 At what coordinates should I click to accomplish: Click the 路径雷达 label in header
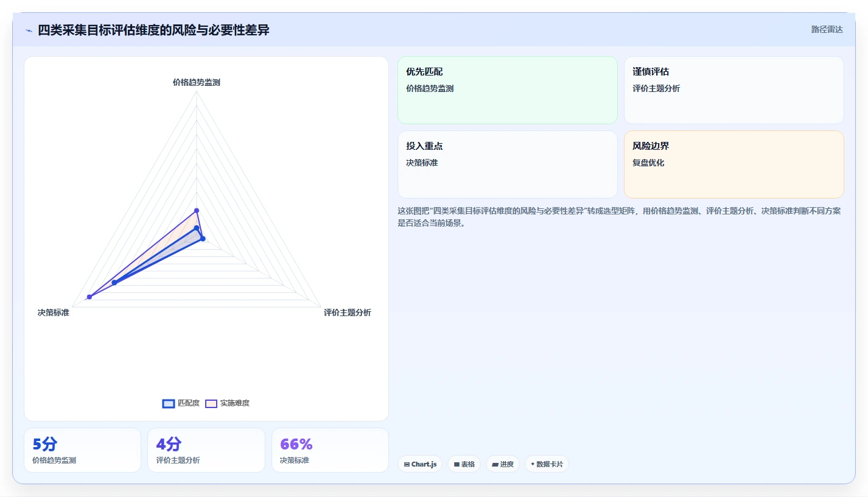[x=827, y=29]
